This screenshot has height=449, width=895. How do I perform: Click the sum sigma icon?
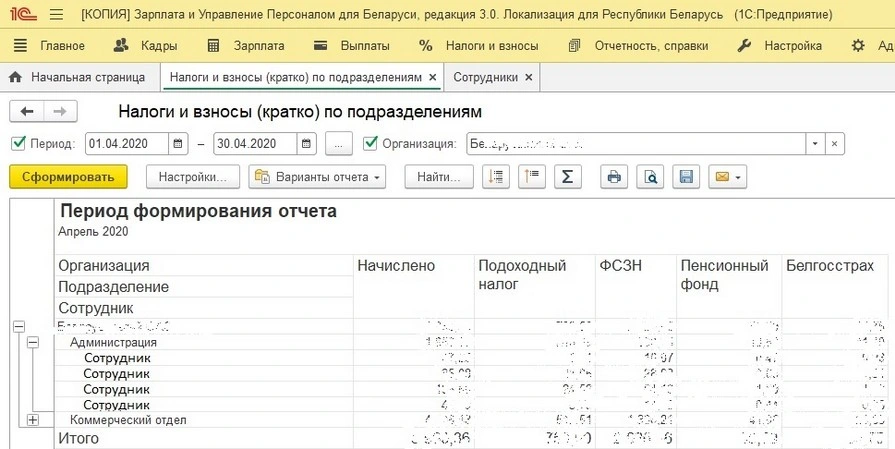pos(567,177)
